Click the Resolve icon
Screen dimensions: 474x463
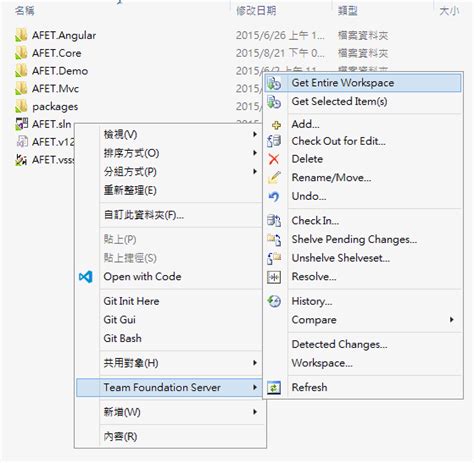coord(274,277)
